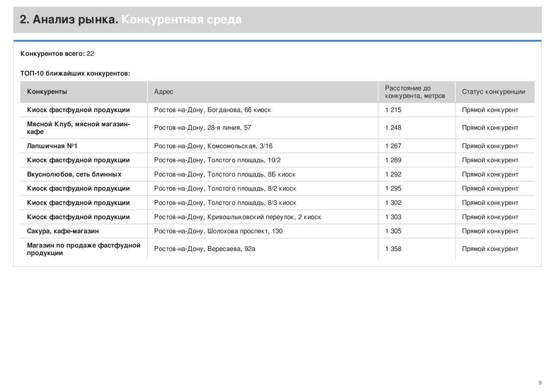Click address 'Толстого площадь, 8/3 киоск'

point(252,203)
